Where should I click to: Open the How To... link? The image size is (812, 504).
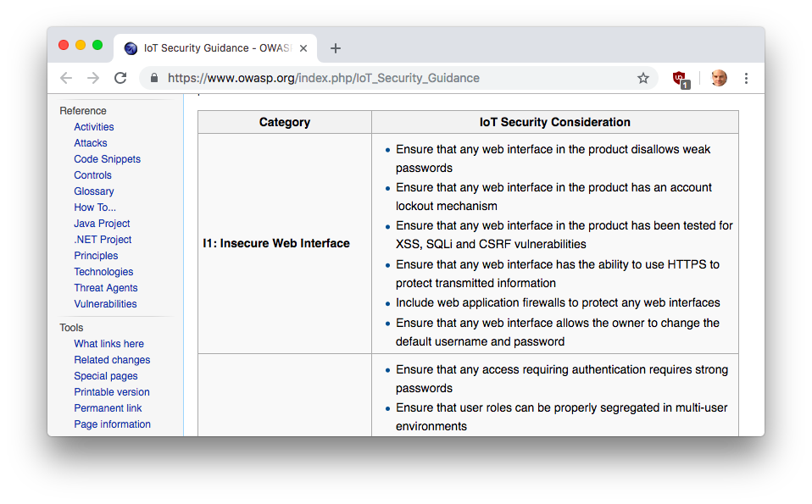point(95,207)
